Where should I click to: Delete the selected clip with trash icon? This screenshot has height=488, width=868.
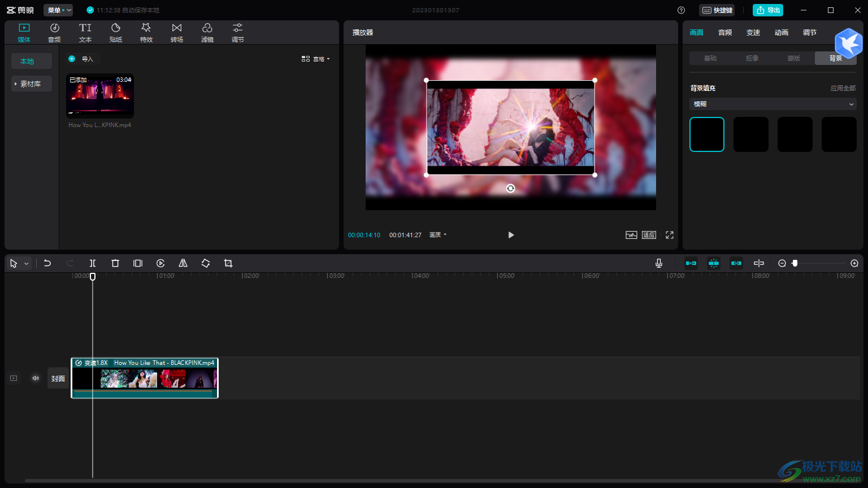pos(115,263)
